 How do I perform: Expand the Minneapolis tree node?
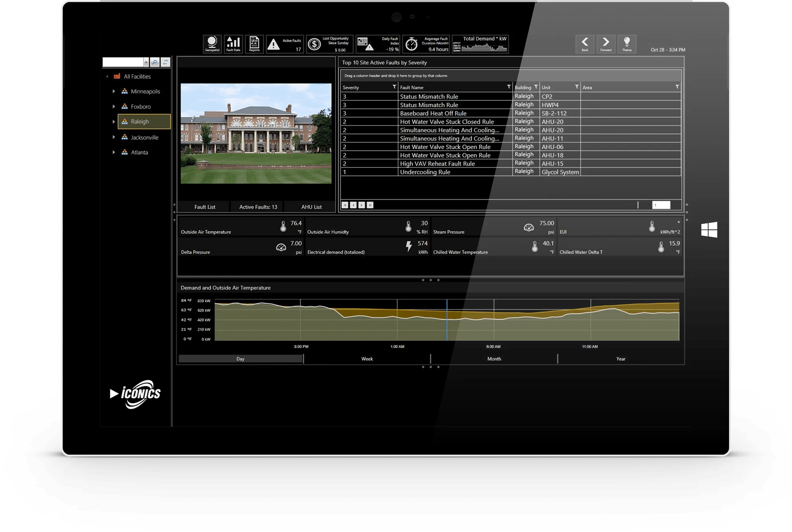pos(114,92)
